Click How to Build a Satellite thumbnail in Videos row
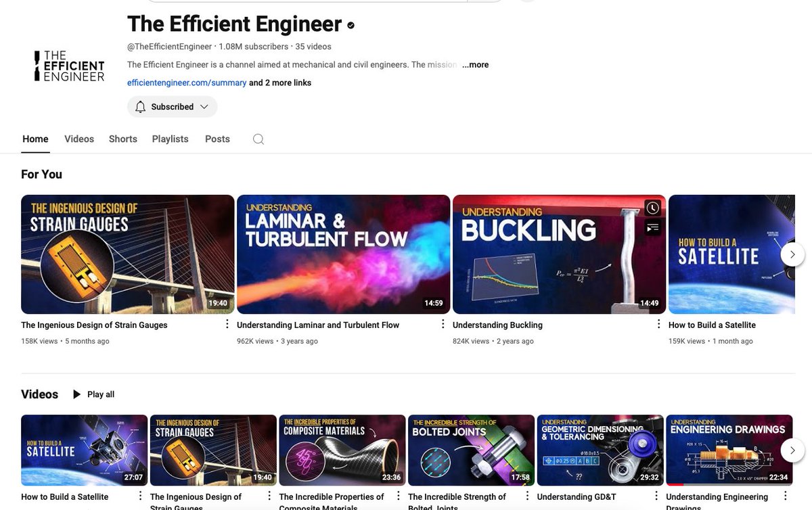This screenshot has width=812, height=510. [84, 450]
